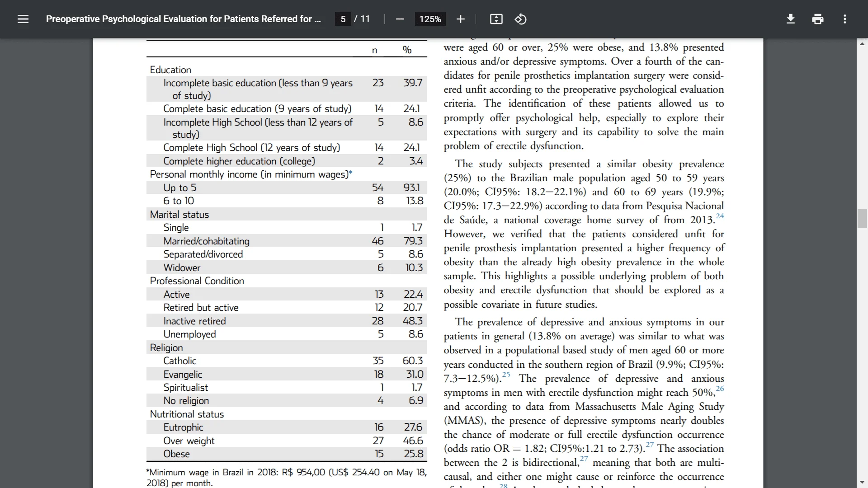Viewport: 868px width, 488px height.
Task: Click the 48.3 percentage value
Action: pos(413,321)
